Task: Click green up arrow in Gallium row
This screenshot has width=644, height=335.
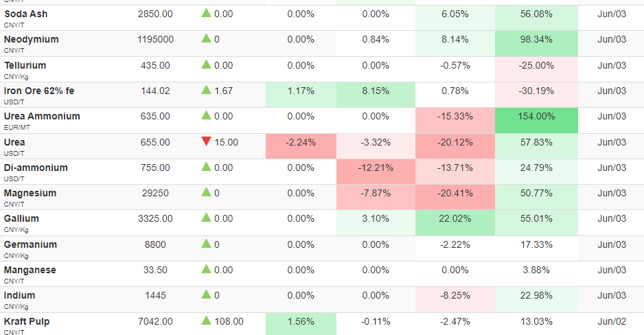Action: point(206,218)
